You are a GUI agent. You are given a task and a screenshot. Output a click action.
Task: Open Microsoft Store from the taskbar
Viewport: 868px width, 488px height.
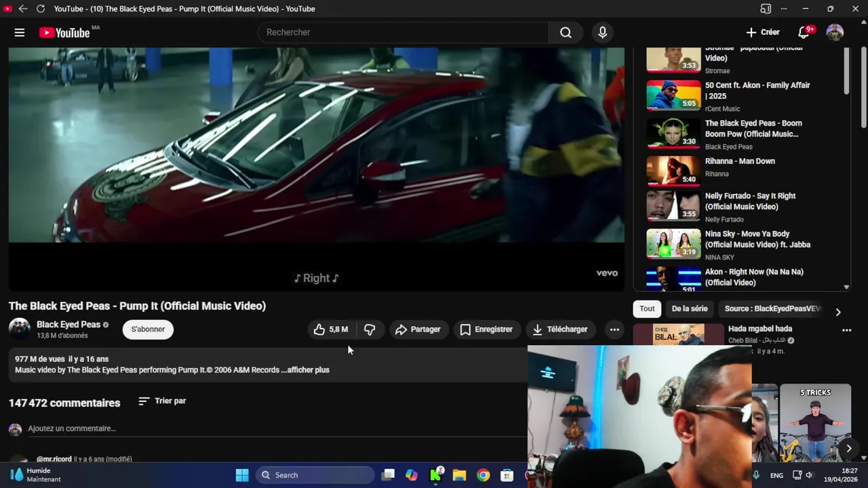[x=507, y=475]
